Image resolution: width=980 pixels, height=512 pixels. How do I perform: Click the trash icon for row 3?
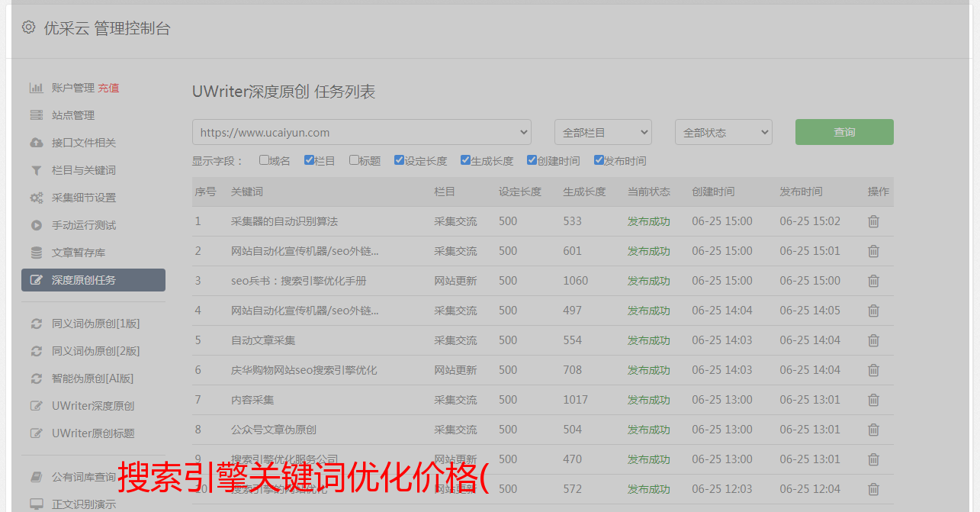[x=873, y=281]
